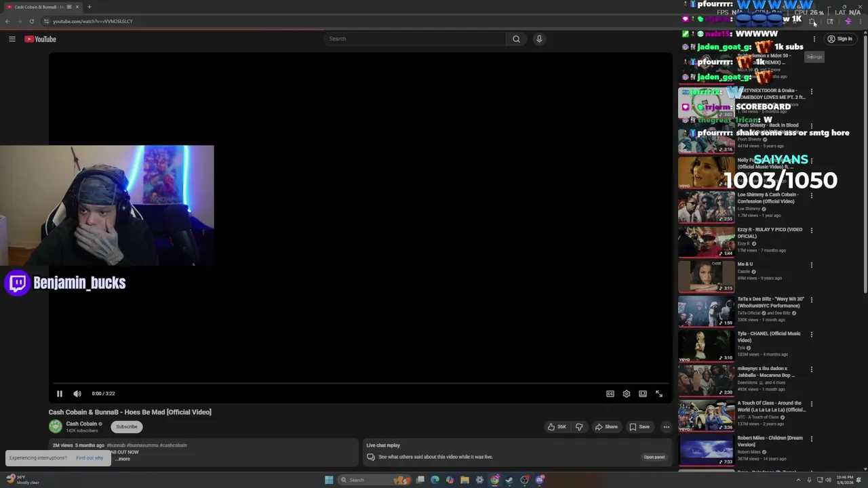Image resolution: width=868 pixels, height=488 pixels.
Task: Dislike the video with thumbs down
Action: [x=579, y=427]
